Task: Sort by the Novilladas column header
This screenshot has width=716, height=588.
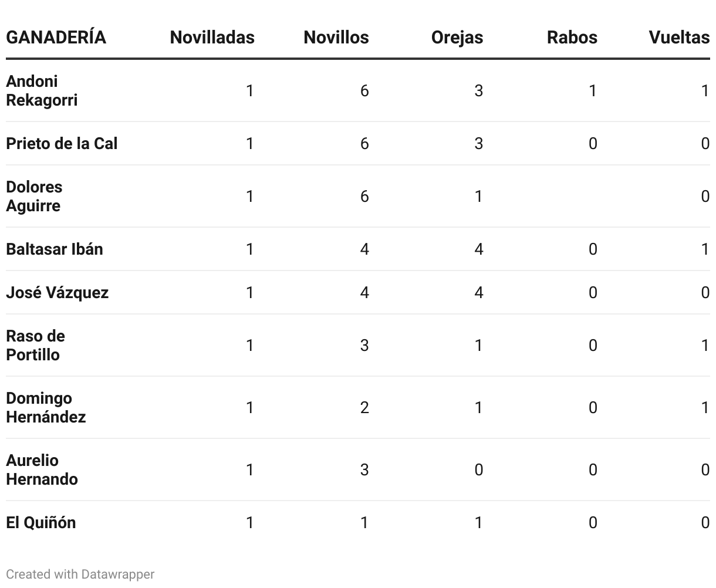Action: [x=212, y=38]
